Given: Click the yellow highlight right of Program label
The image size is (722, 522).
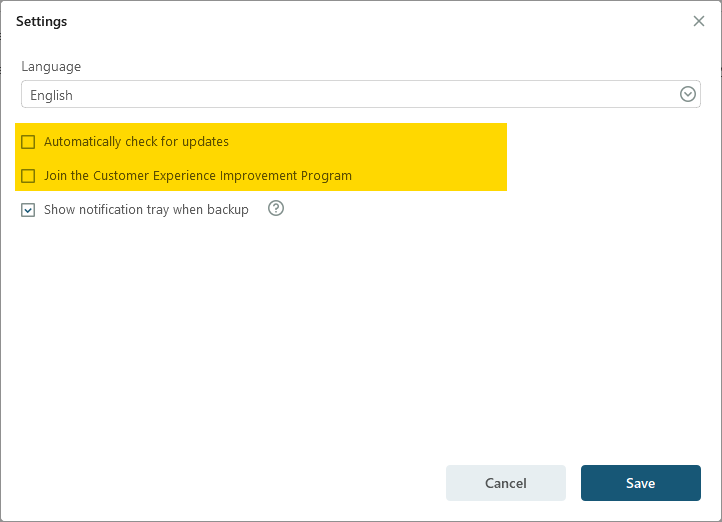Looking at the screenshot, I should click(429, 176).
